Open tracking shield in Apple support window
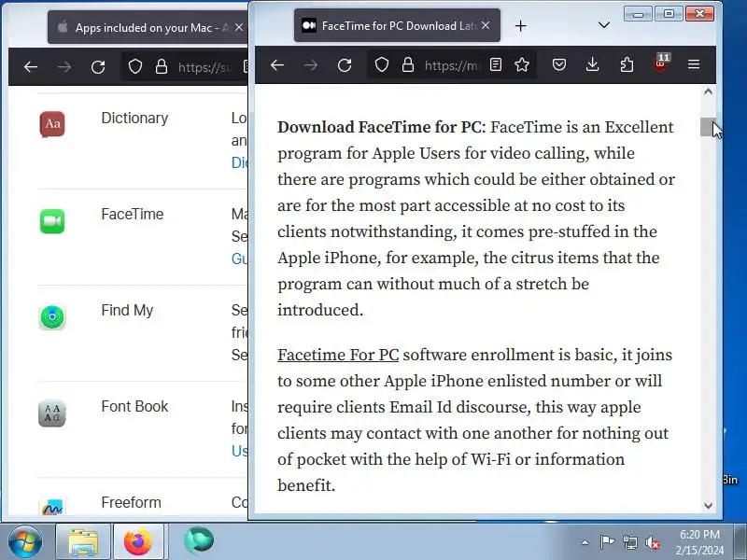Image resolution: width=747 pixels, height=560 pixels. (x=135, y=66)
